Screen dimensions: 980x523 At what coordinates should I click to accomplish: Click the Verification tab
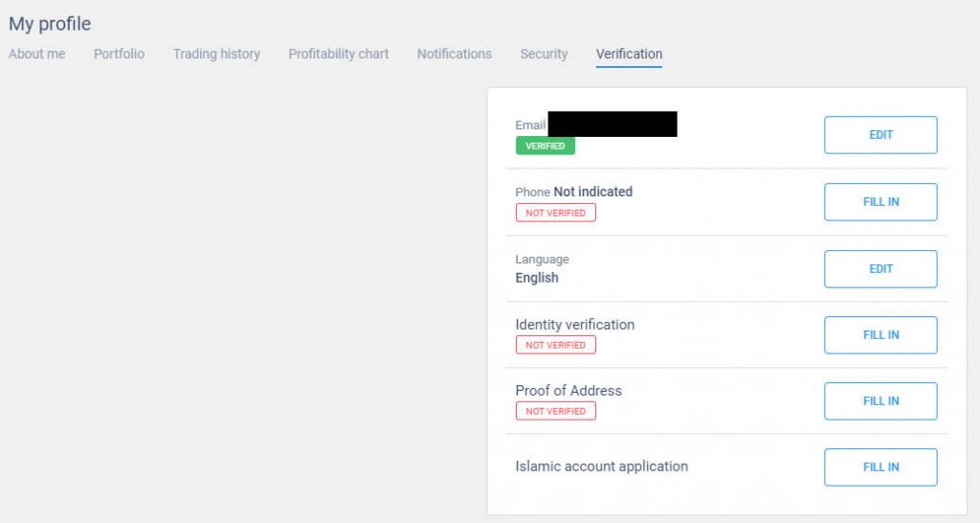tap(629, 54)
